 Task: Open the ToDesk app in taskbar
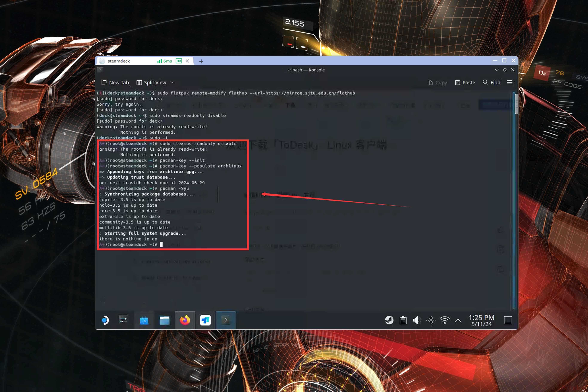coord(206,320)
